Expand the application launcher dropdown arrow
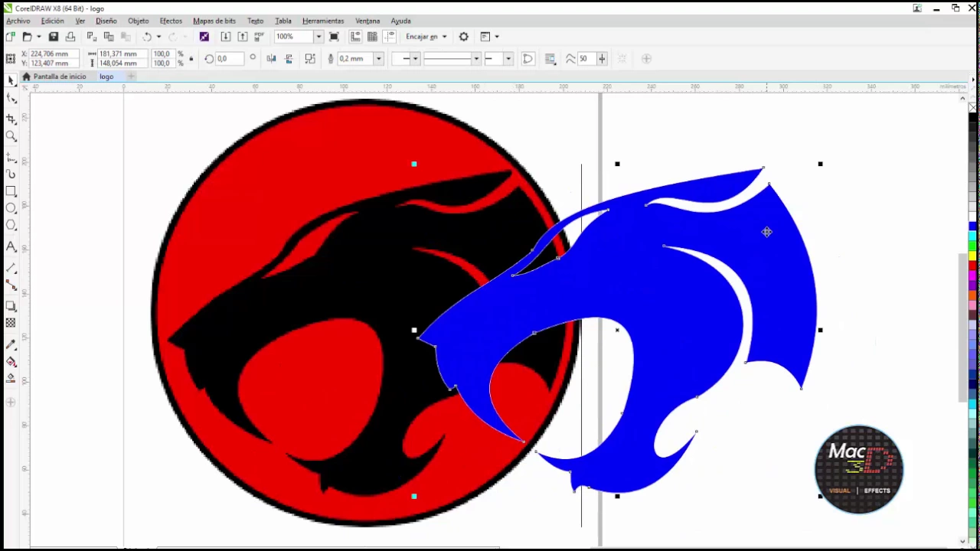Screen dimensions: 980x551 [x=497, y=37]
